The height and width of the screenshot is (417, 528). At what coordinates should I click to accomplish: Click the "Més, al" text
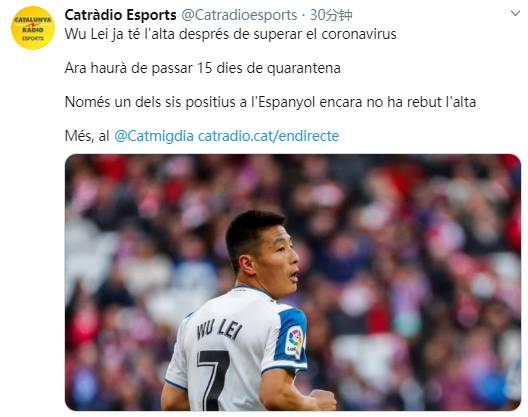[87, 136]
